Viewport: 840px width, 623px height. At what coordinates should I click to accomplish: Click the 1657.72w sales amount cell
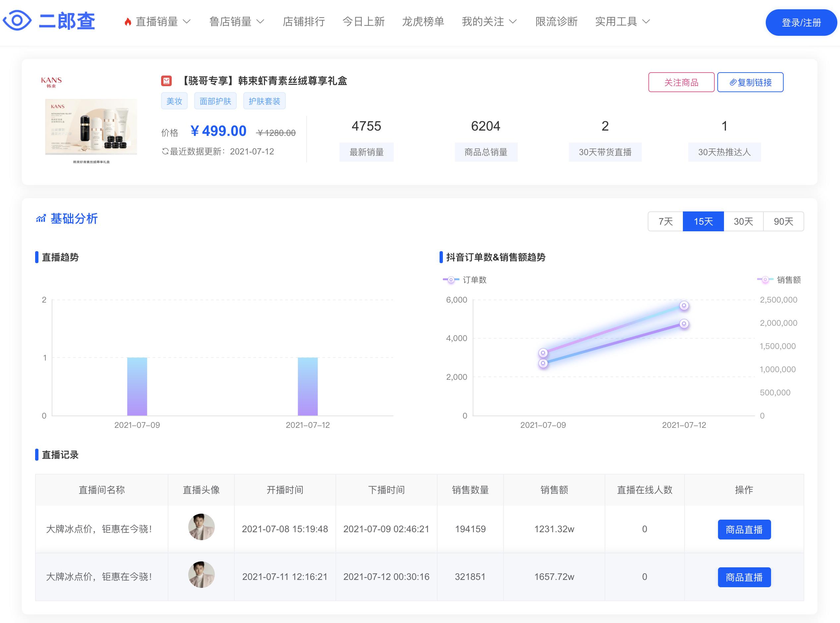(x=554, y=577)
